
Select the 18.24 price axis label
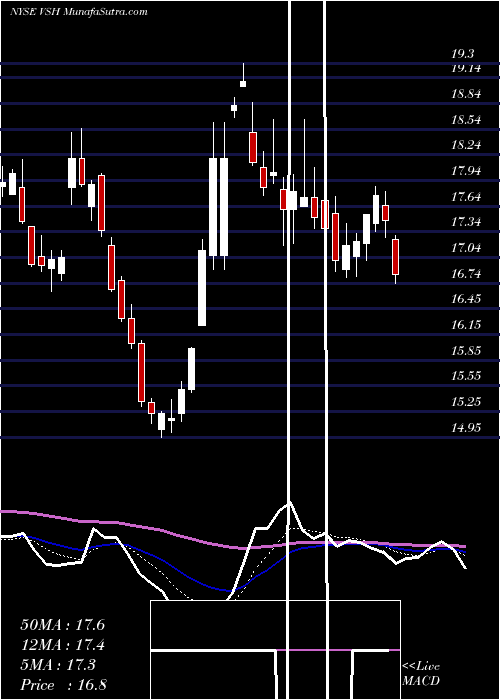(x=466, y=145)
